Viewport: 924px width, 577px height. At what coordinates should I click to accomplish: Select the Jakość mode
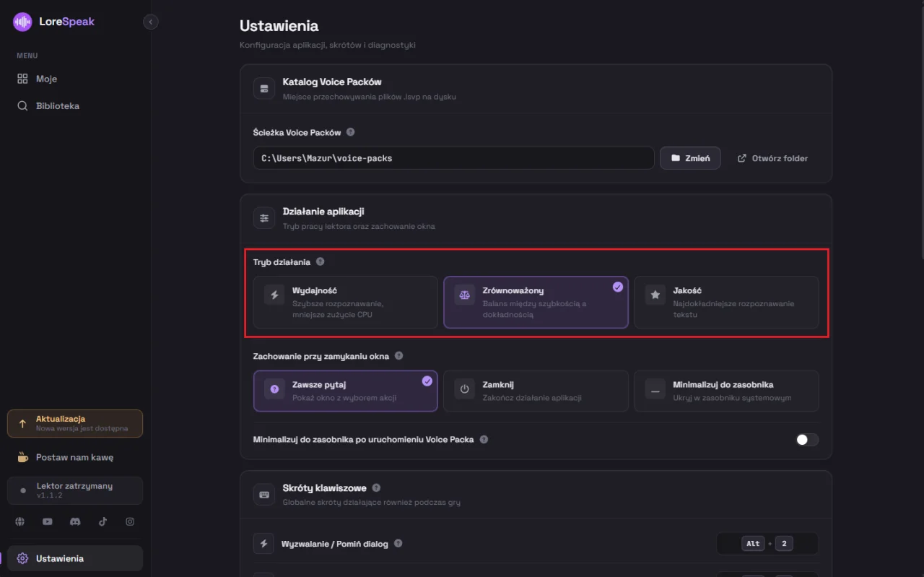pyautogui.click(x=726, y=302)
